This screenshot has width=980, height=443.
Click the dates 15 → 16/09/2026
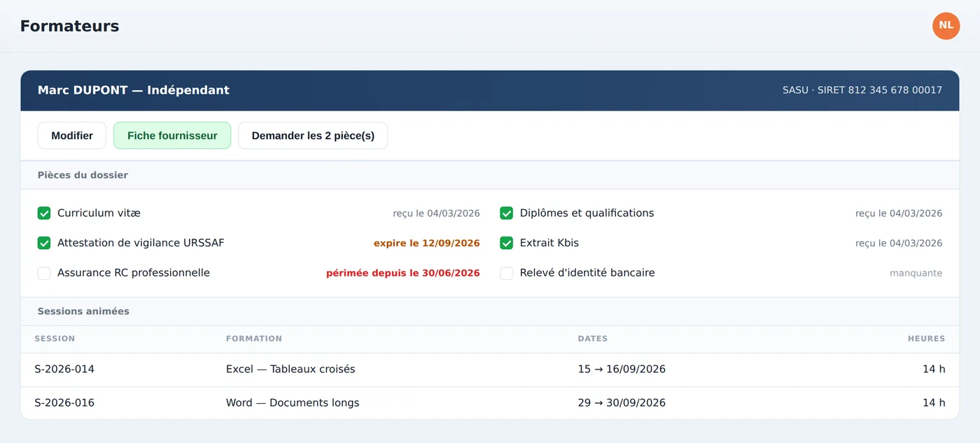pyautogui.click(x=622, y=369)
